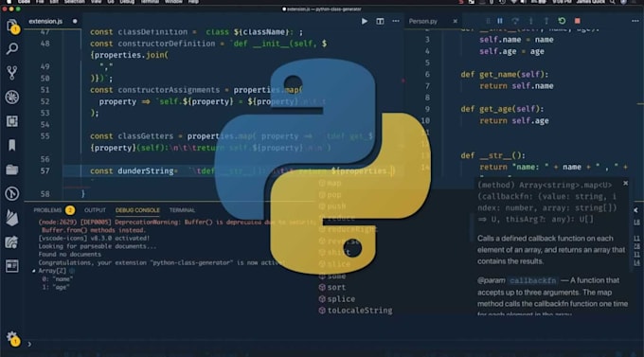
Task: Click the '1: "age"' array entry
Action: point(56,287)
